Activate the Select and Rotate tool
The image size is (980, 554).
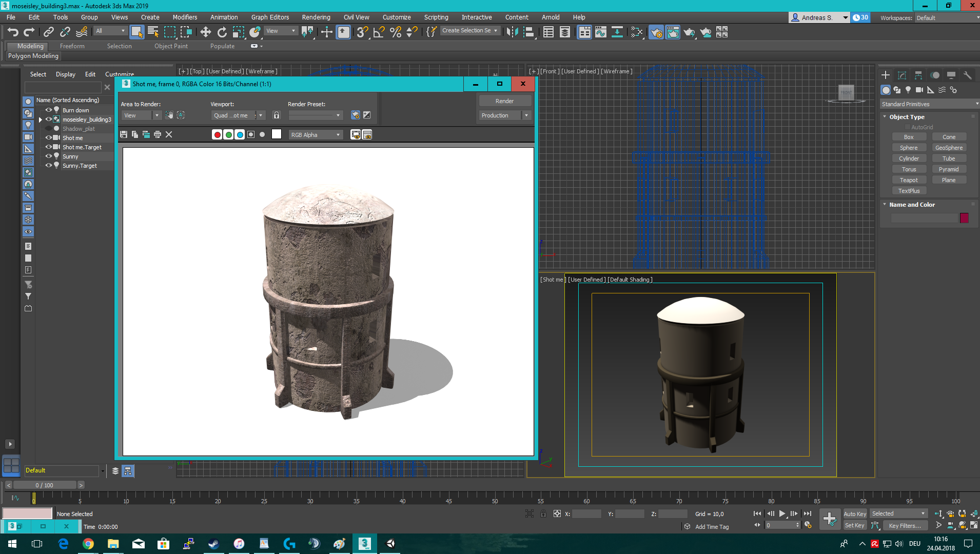click(x=222, y=32)
